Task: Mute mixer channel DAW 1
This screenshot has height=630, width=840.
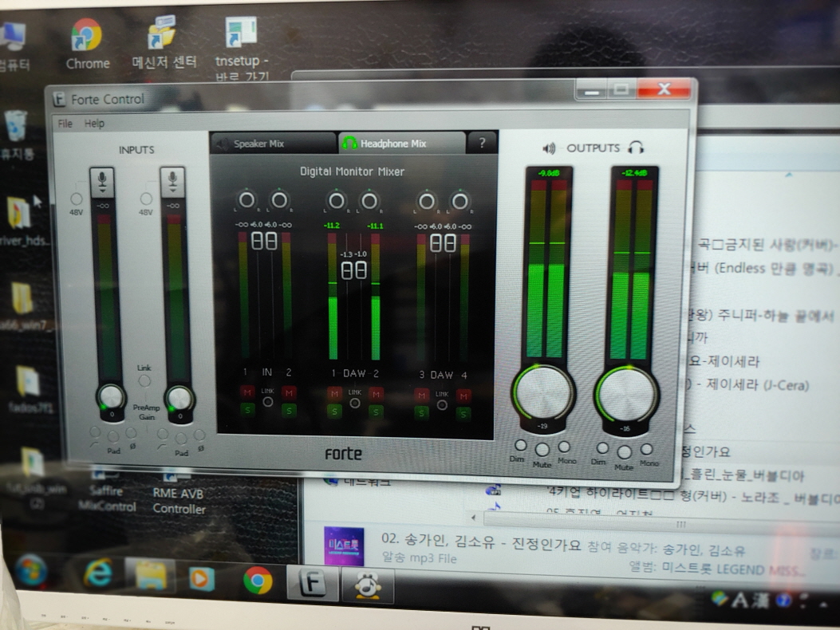Action: 334,394
